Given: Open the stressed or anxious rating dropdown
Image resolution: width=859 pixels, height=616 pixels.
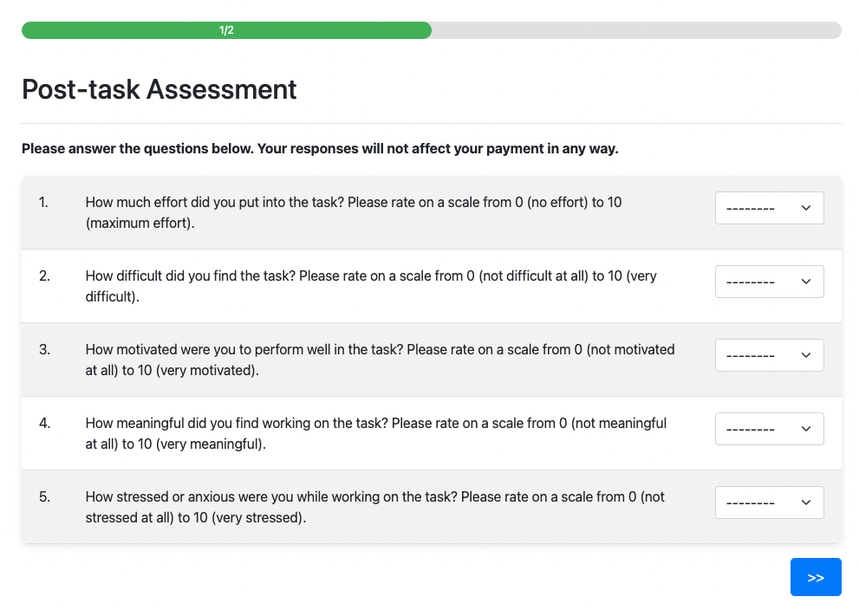Looking at the screenshot, I should (769, 503).
